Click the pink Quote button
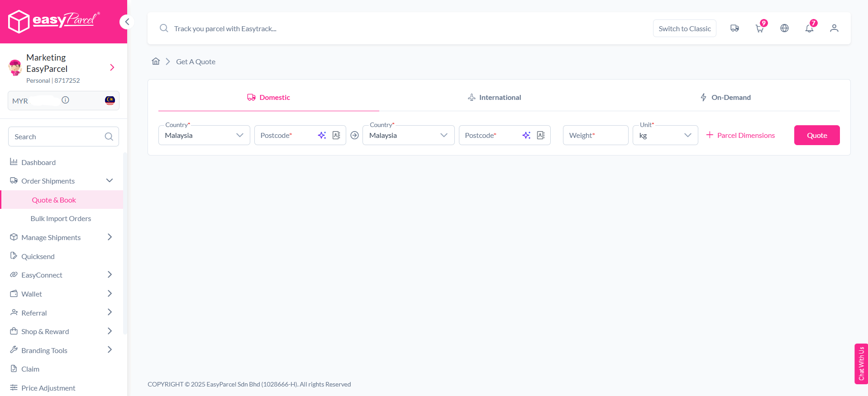The image size is (868, 396). coord(816,135)
